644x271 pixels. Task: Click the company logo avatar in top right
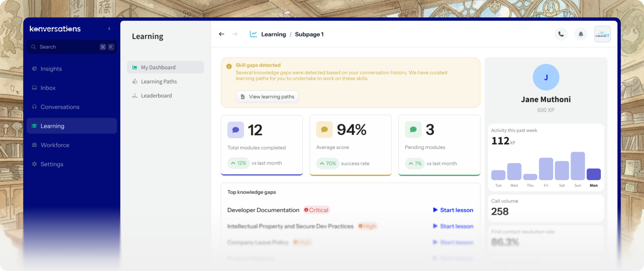[x=602, y=34]
